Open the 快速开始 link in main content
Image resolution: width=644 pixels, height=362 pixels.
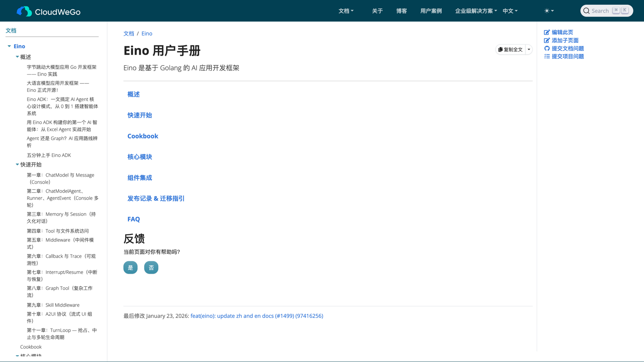click(x=140, y=115)
